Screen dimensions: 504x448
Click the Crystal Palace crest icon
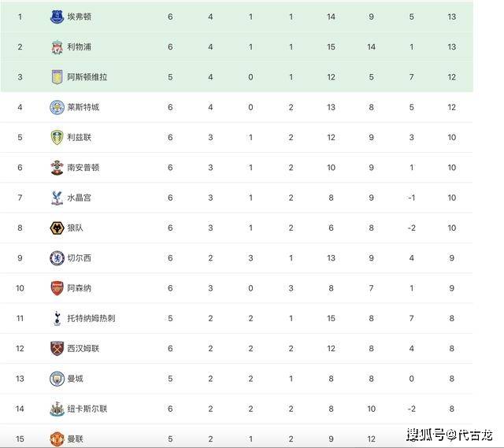click(x=57, y=198)
